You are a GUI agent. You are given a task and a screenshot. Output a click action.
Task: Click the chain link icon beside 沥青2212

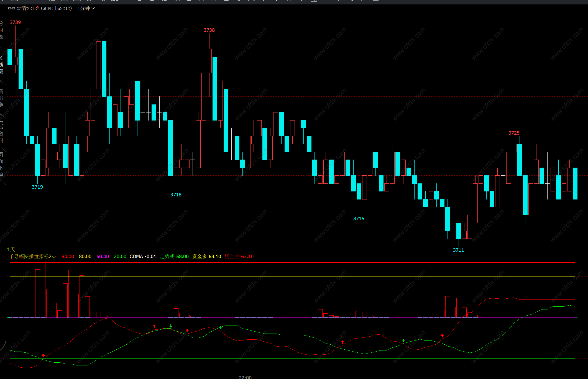pyautogui.click(x=11, y=8)
